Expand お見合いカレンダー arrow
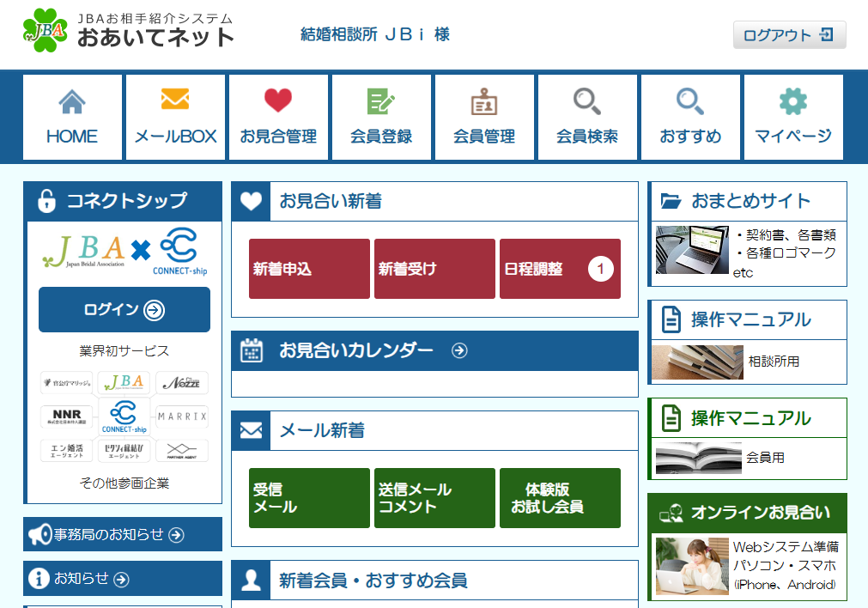 click(x=460, y=350)
